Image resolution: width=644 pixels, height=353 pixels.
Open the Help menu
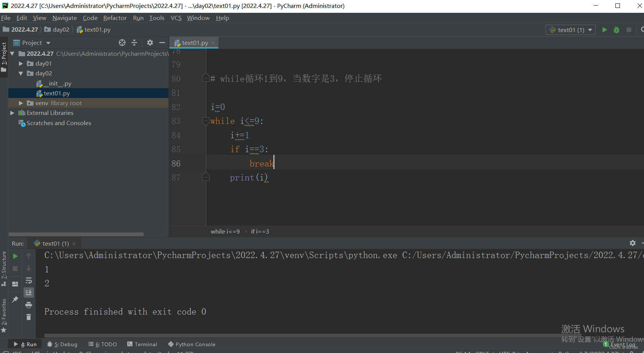pyautogui.click(x=222, y=18)
